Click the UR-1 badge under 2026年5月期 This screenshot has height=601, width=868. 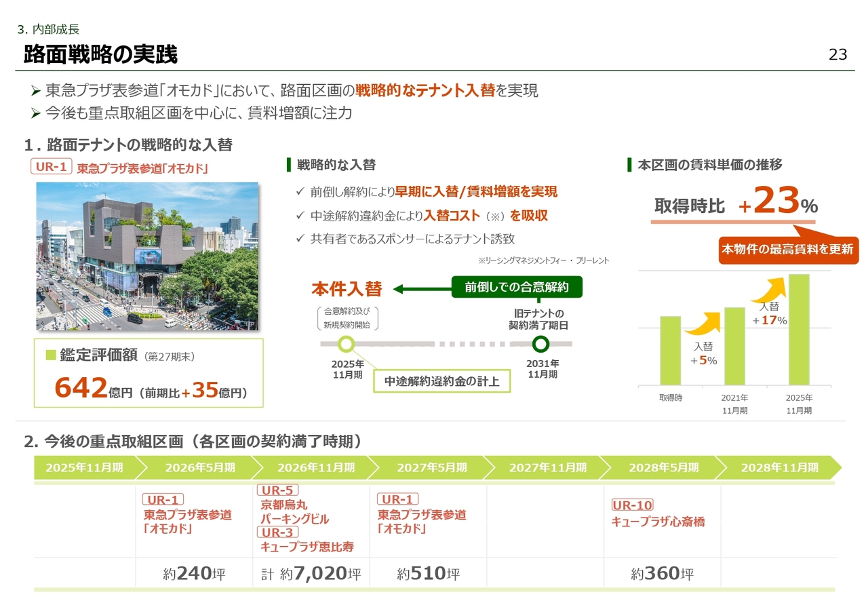pyautogui.click(x=163, y=501)
